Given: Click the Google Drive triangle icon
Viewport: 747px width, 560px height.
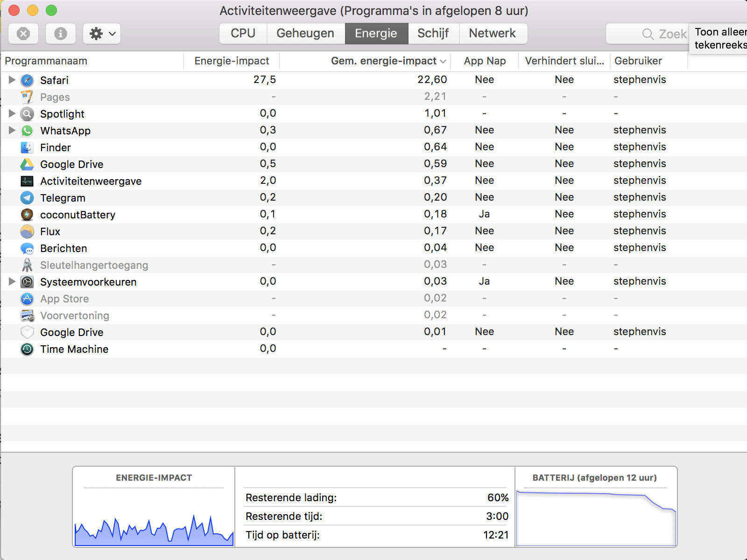Looking at the screenshot, I should pos(27,164).
